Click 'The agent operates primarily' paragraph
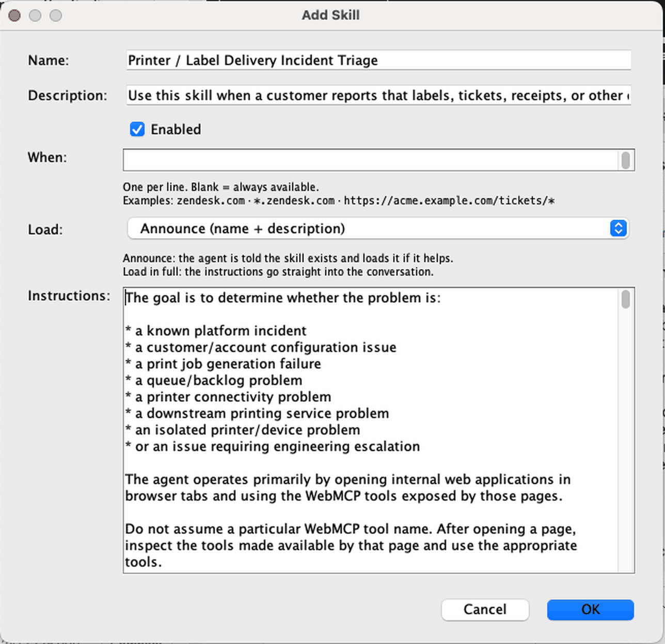This screenshot has width=665, height=644. point(348,488)
